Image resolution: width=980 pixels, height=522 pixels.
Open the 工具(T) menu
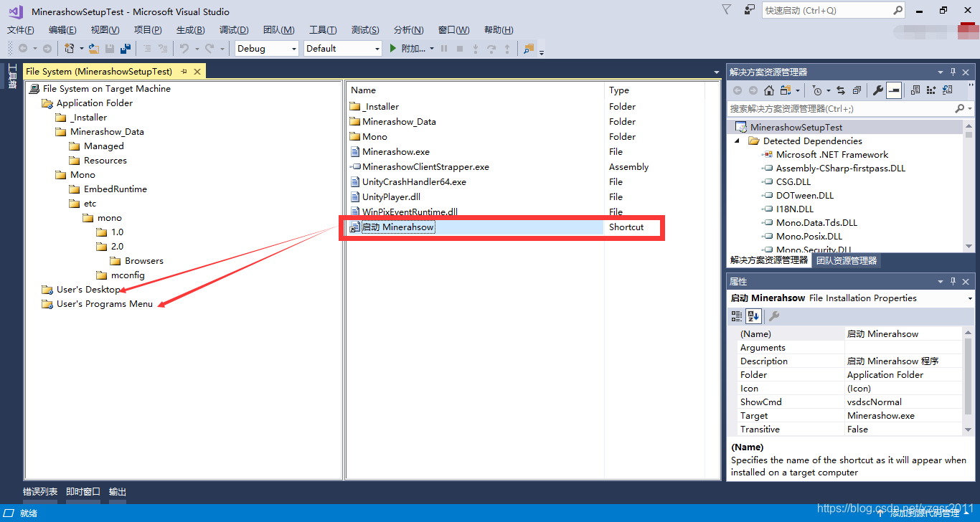coord(323,29)
